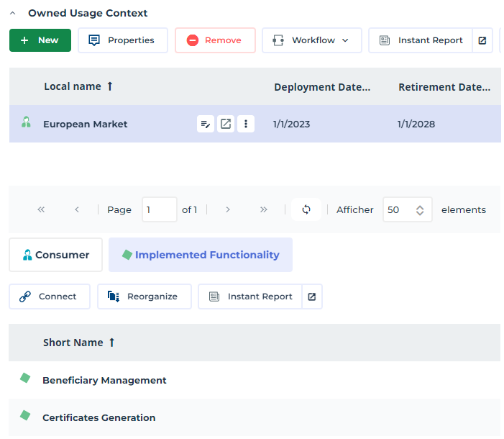504x439 pixels.
Task: Click the page number input field
Action: click(159, 209)
